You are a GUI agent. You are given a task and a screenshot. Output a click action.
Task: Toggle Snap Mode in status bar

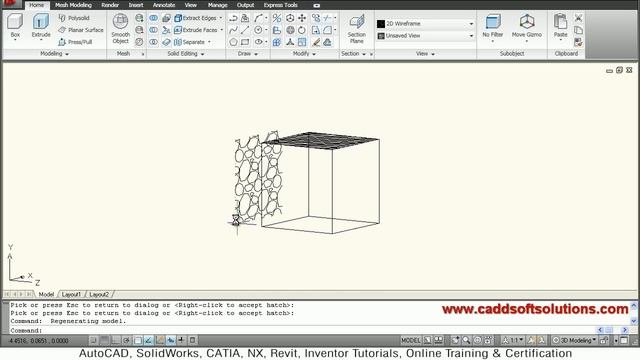[93, 340]
